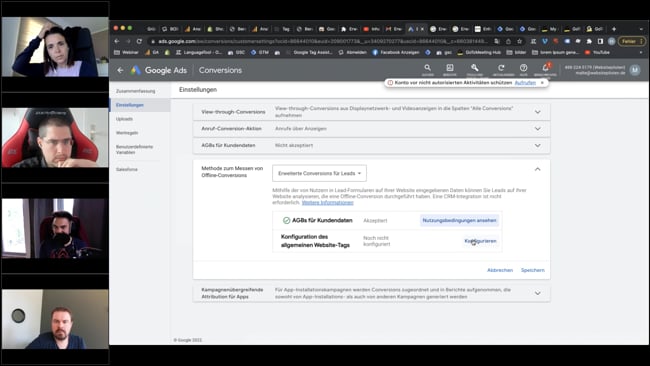Open the reports icon in Ads header

click(450, 69)
